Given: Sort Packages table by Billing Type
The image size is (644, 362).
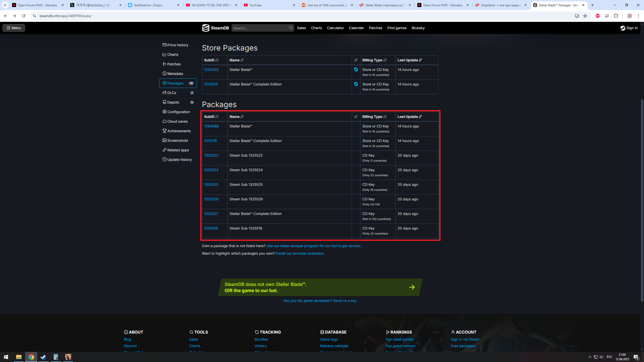Looking at the screenshot, I should click(x=378, y=117).
